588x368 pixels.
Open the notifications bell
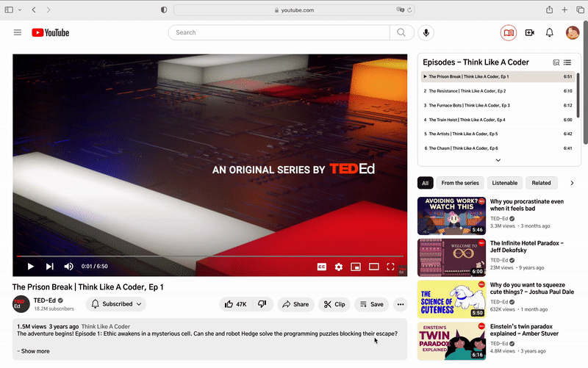pyautogui.click(x=549, y=32)
